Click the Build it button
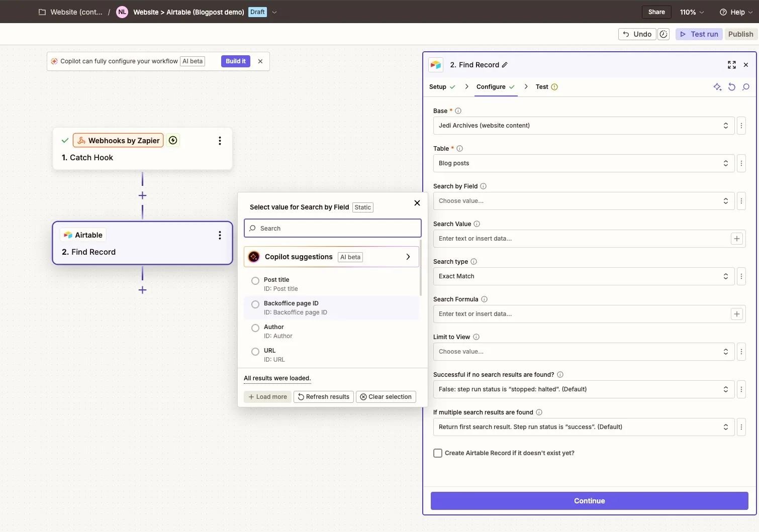Viewport: 759px width, 532px height. point(235,61)
